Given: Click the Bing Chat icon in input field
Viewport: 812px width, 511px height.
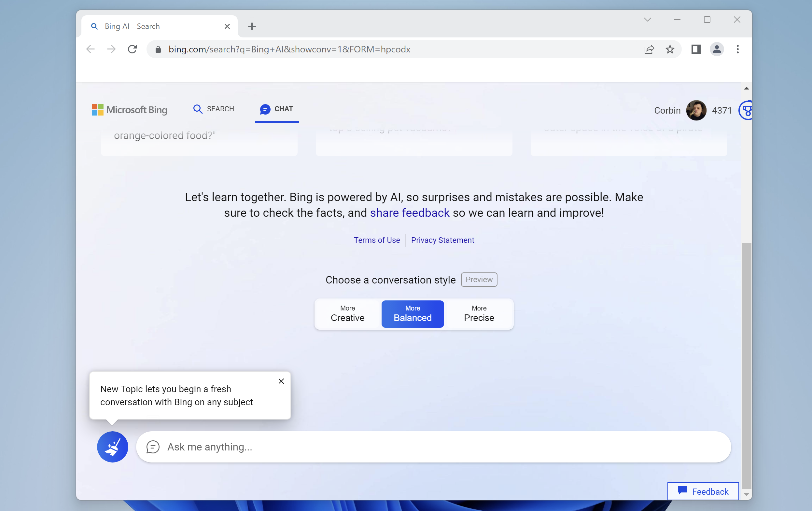Looking at the screenshot, I should (153, 447).
